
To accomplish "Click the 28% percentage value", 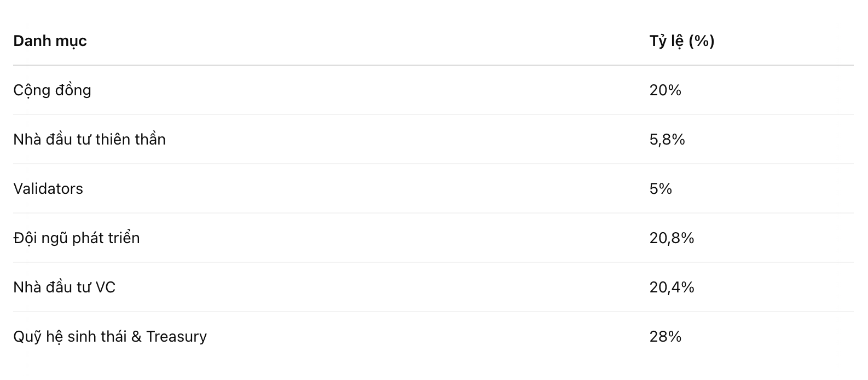I will point(665,336).
